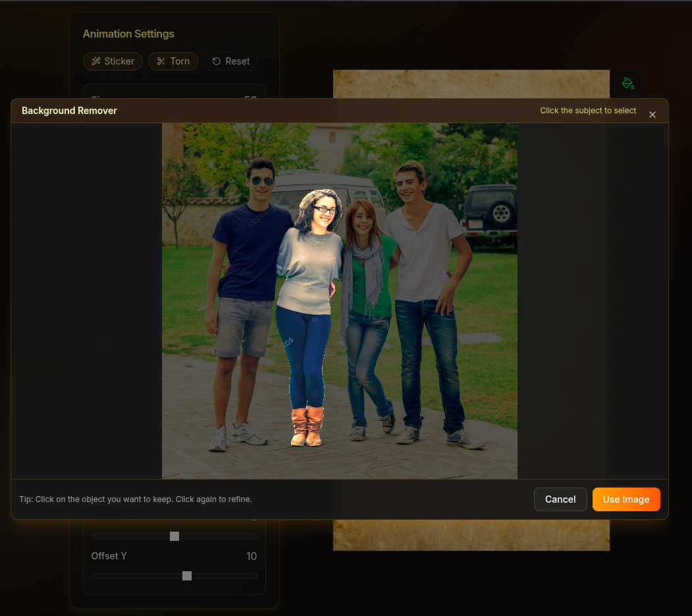Screen dimensions: 692x616
Task: Reset the animation settings
Action: pos(230,61)
